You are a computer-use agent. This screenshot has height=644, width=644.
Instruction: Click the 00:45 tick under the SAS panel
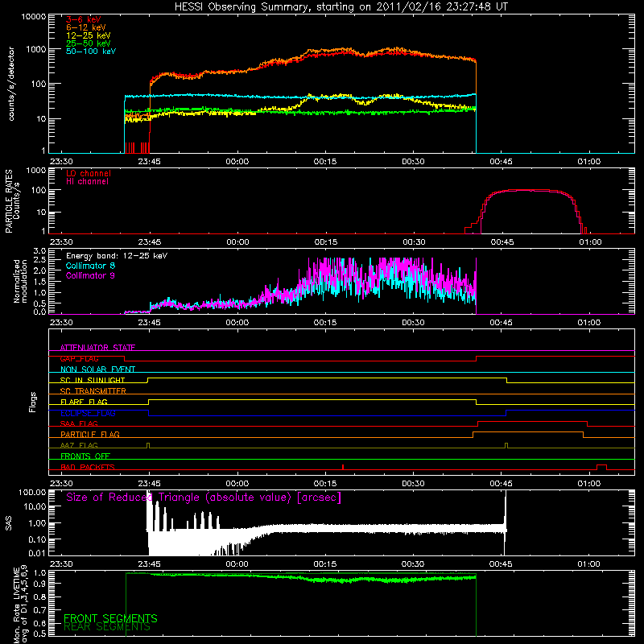(x=501, y=564)
